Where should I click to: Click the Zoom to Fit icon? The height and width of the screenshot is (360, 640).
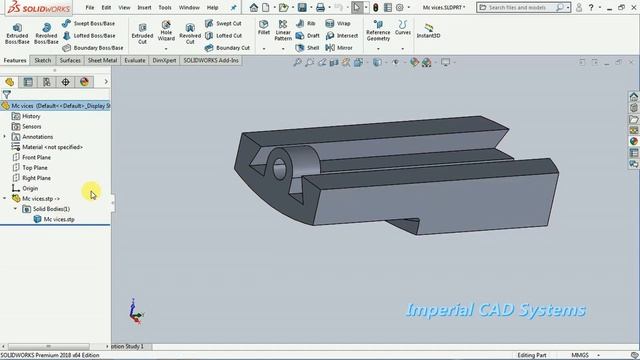[x=297, y=62]
